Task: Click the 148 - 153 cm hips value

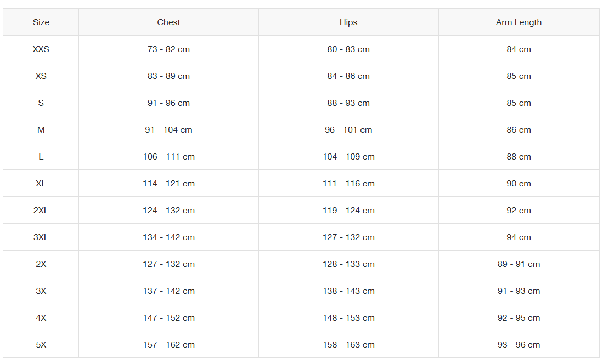Action: tap(348, 318)
